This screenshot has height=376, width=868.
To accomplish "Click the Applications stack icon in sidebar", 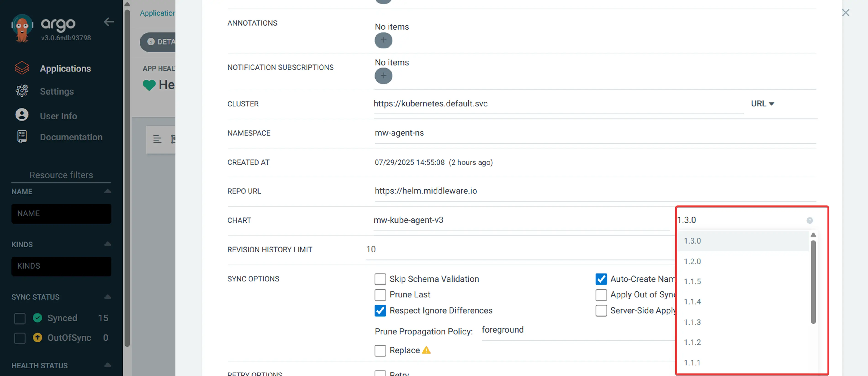I will click(x=22, y=68).
